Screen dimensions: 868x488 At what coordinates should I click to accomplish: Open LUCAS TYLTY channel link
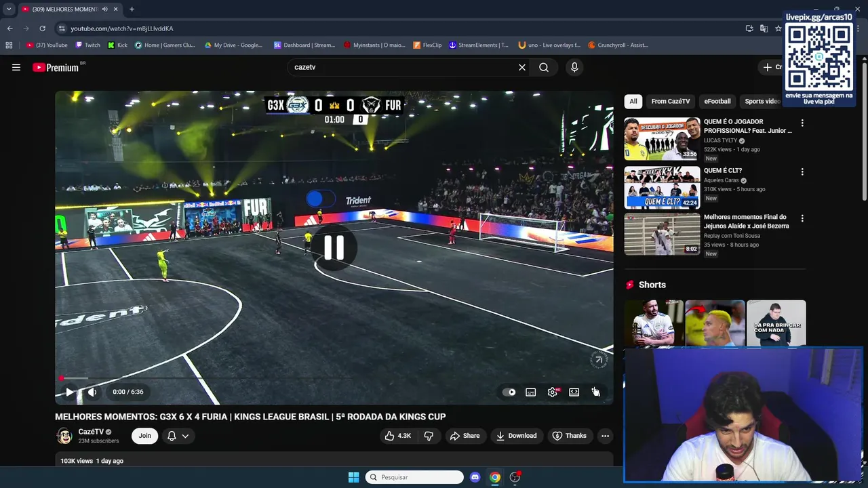click(720, 140)
